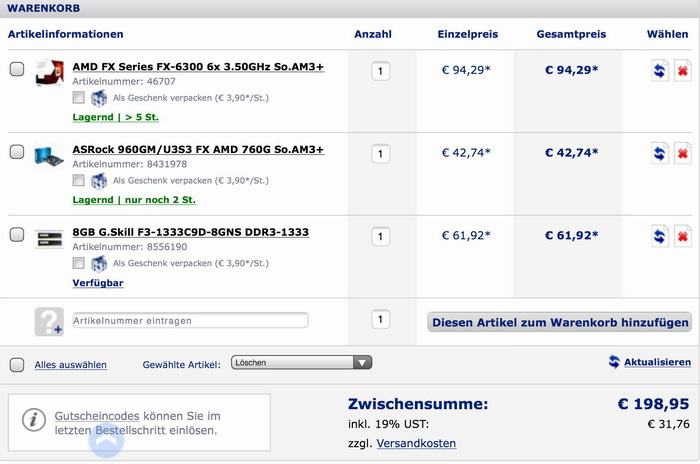This screenshot has width=700, height=464.
Task: Click the Artikelnummer eintragen input field
Action: [191, 321]
